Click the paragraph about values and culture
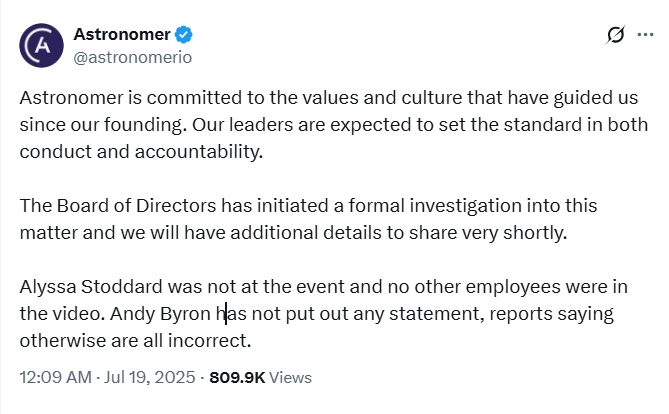Viewport: 669px width, 414px height. click(x=334, y=125)
